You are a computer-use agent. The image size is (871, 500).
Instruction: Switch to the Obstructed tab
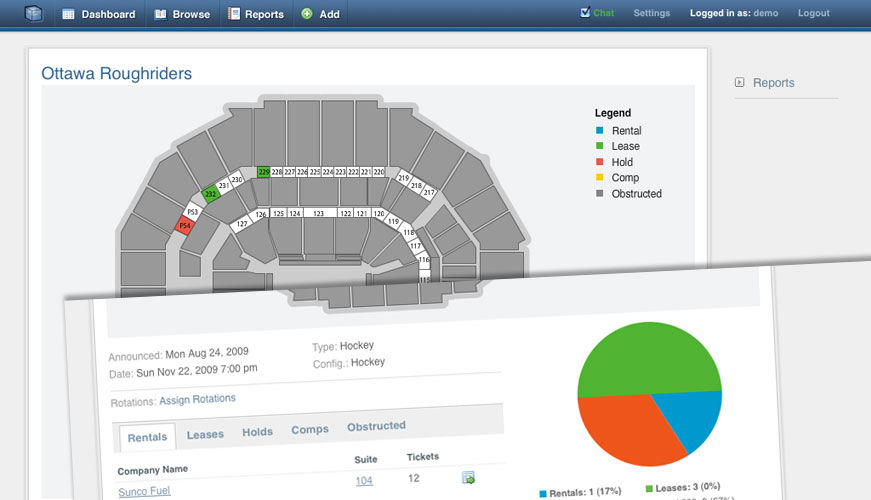376,426
